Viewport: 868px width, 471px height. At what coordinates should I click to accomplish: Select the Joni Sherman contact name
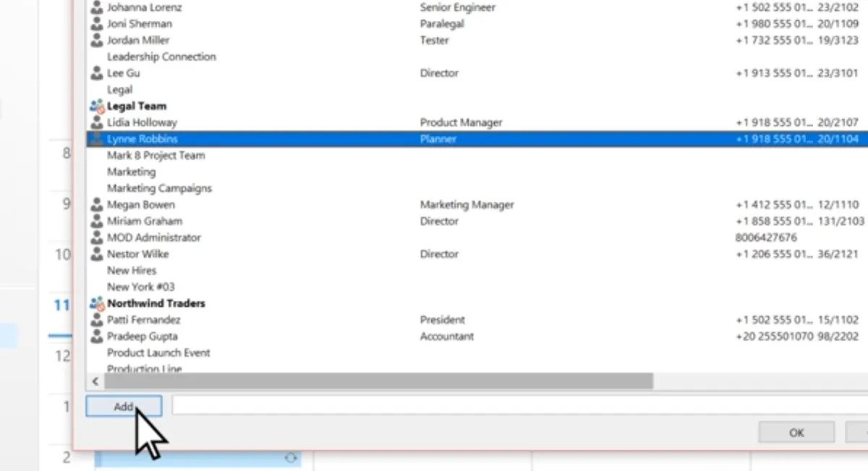pyautogui.click(x=140, y=24)
